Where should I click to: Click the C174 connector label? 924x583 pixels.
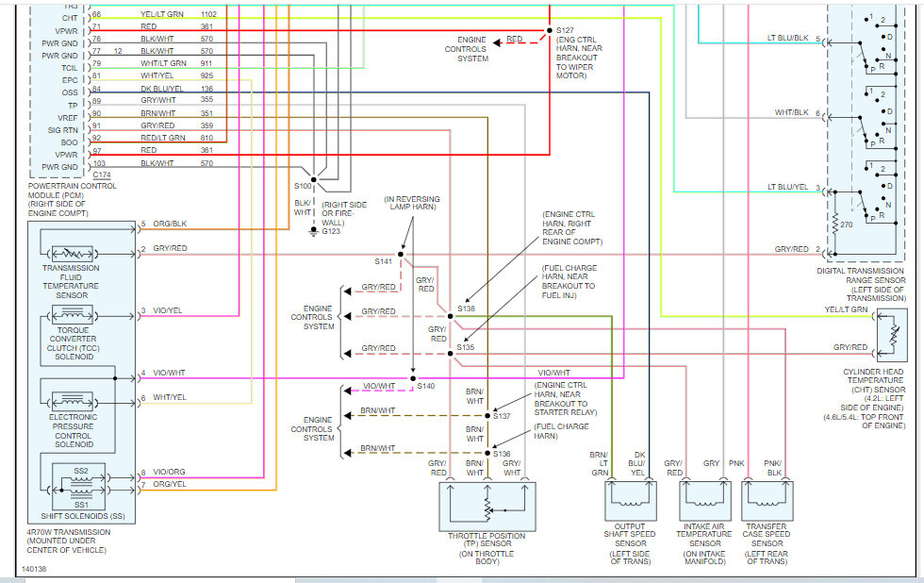tap(102, 175)
